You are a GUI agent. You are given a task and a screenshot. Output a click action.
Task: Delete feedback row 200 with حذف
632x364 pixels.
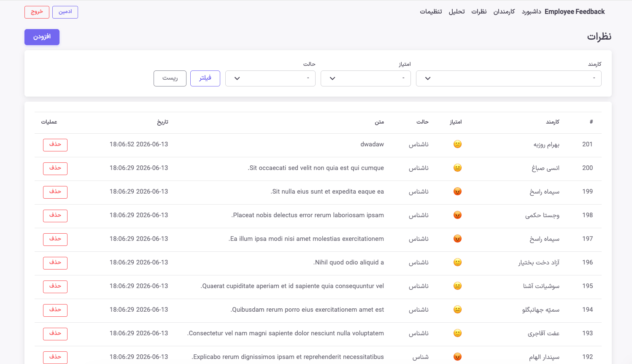[x=55, y=168]
